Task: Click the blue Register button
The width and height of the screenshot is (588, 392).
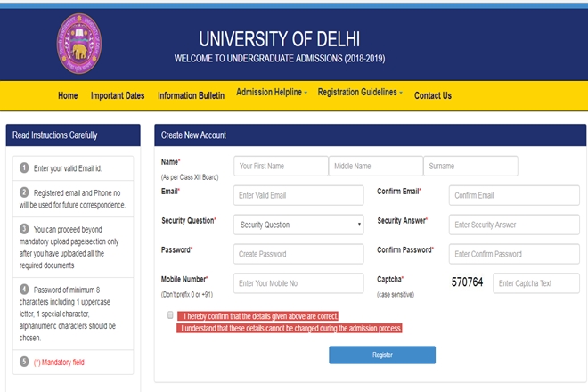Action: coord(382,355)
